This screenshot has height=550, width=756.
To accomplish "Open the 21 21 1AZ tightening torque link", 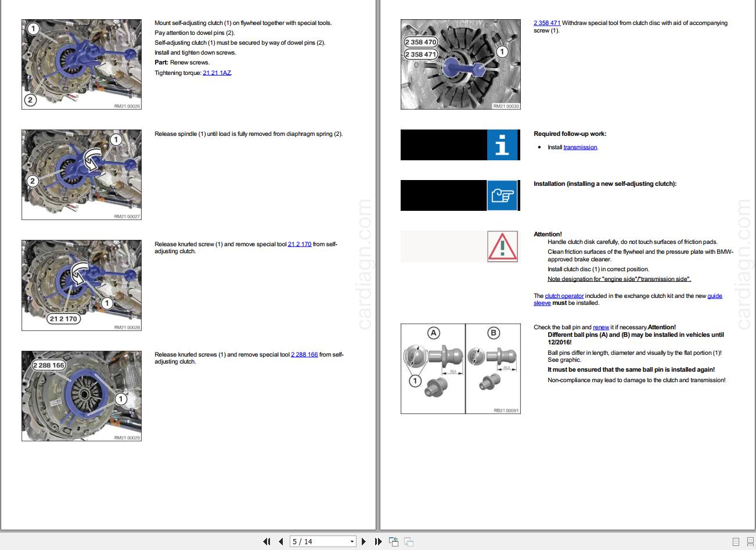I will [x=217, y=73].
